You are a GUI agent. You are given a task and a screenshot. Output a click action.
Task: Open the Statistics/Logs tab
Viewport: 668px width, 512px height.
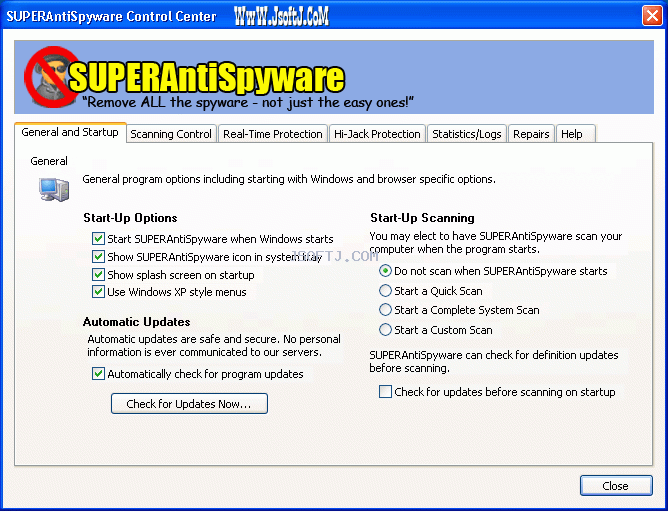click(466, 134)
